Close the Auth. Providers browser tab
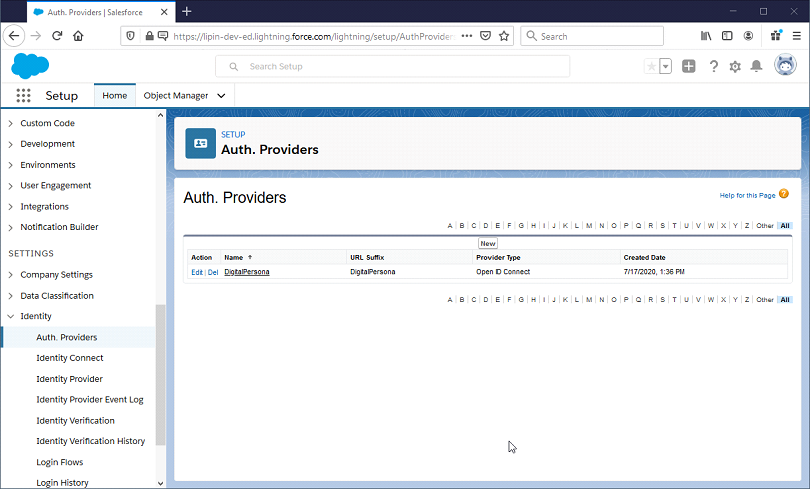 [164, 12]
